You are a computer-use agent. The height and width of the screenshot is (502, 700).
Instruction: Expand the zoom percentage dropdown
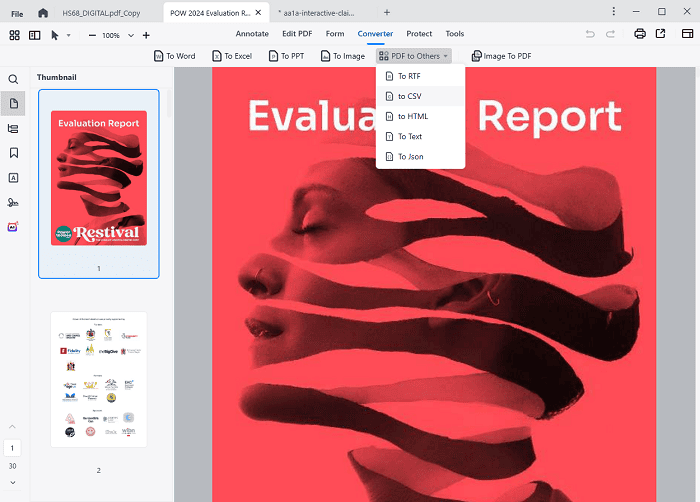(129, 35)
